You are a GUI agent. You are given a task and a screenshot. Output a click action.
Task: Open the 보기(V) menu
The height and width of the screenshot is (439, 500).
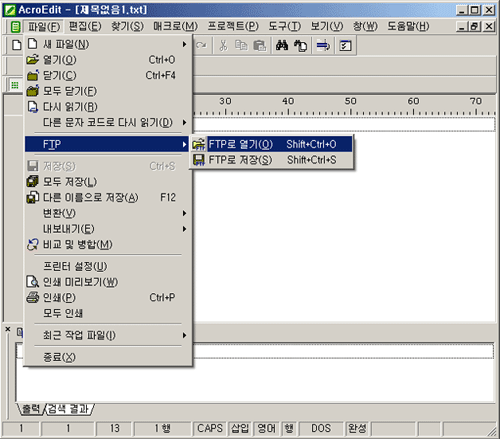(327, 26)
